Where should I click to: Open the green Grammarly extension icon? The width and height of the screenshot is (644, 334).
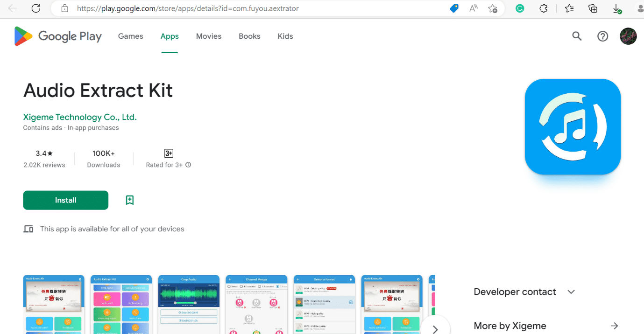tap(520, 8)
